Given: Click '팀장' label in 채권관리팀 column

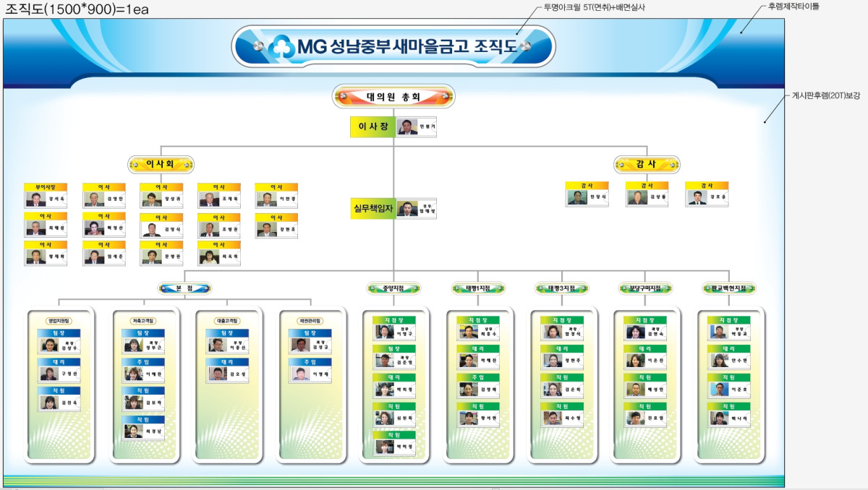Looking at the screenshot, I should (310, 333).
